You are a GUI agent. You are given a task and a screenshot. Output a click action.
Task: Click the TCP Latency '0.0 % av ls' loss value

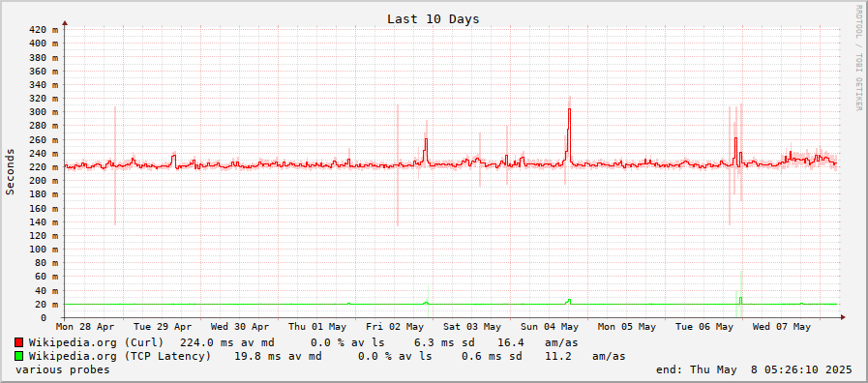tap(395, 356)
